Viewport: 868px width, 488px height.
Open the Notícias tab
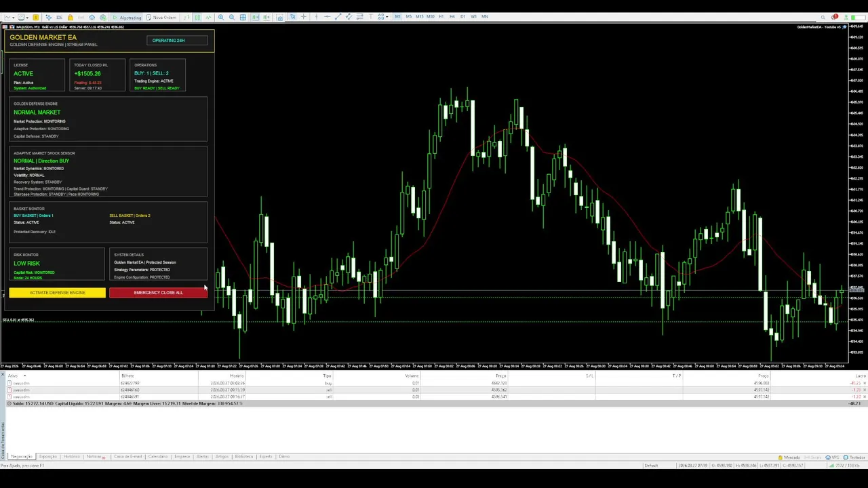point(95,457)
